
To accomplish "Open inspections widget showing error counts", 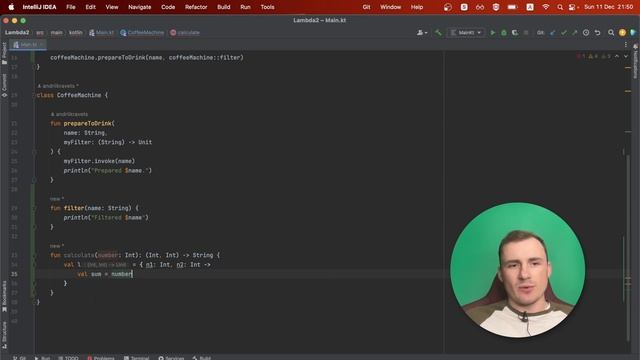I will coord(594,56).
